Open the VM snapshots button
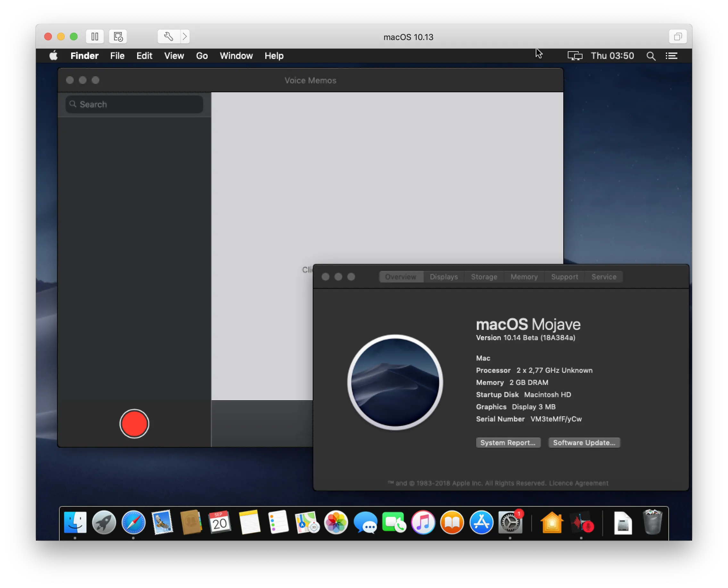Screen dimensions: 728x588 tap(118, 37)
